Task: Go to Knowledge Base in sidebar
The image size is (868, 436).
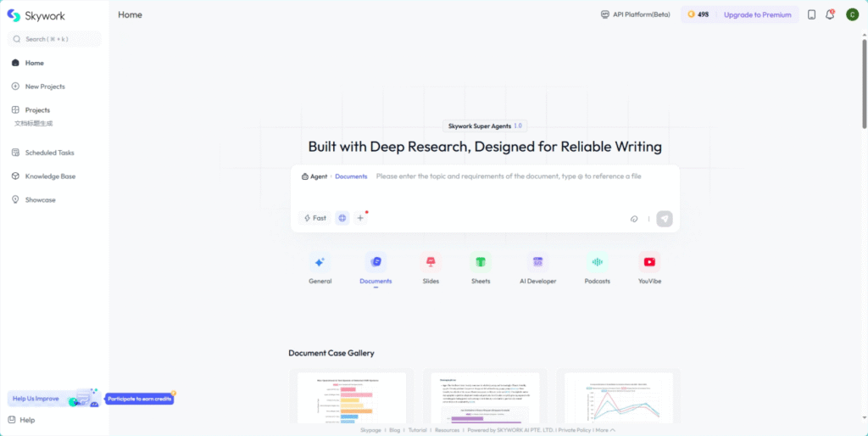Action: pyautogui.click(x=50, y=176)
